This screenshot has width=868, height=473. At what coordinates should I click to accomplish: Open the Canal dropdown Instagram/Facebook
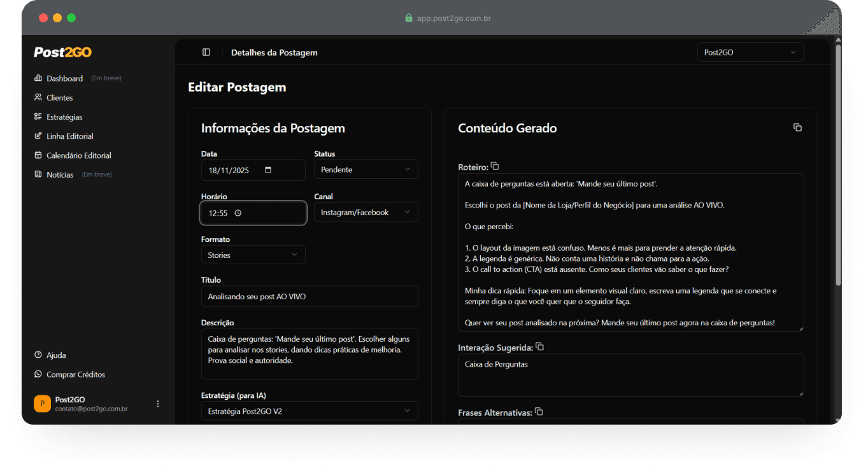(x=366, y=213)
